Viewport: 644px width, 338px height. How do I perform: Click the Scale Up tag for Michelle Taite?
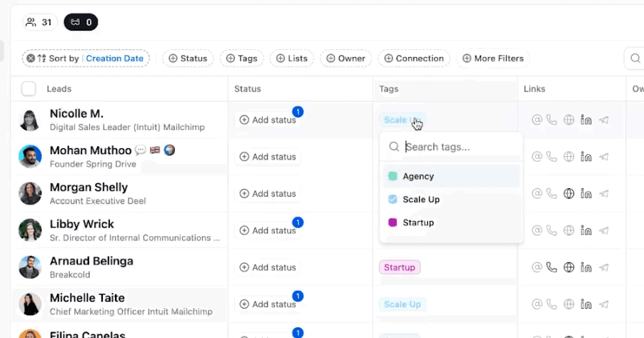click(402, 304)
